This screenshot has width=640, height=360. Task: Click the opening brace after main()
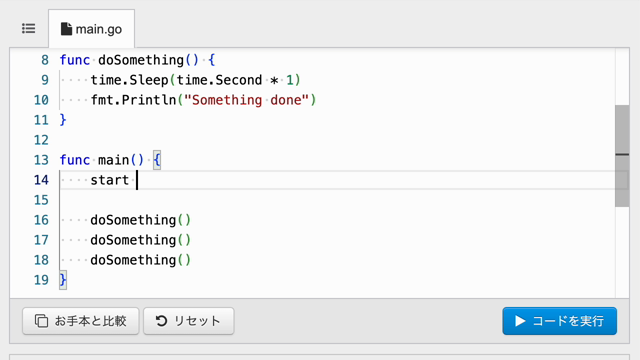click(157, 160)
